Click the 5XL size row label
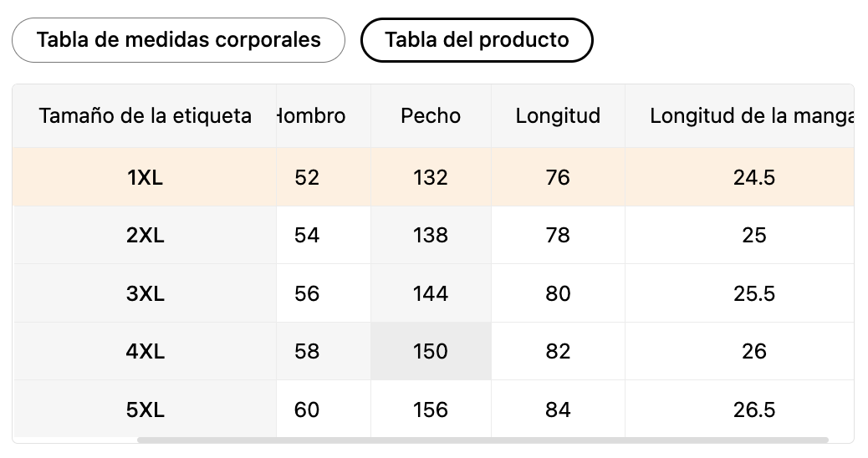Viewport: 868px width, 458px height. click(x=145, y=410)
